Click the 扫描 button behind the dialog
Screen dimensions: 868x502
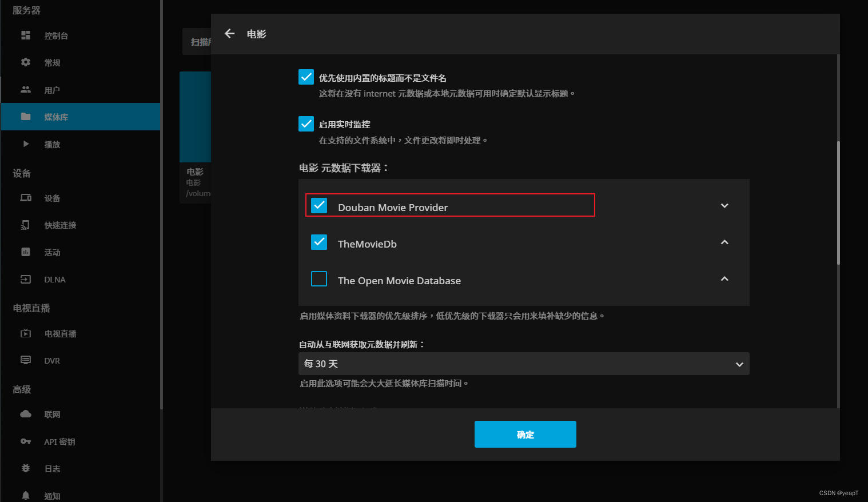(x=197, y=42)
